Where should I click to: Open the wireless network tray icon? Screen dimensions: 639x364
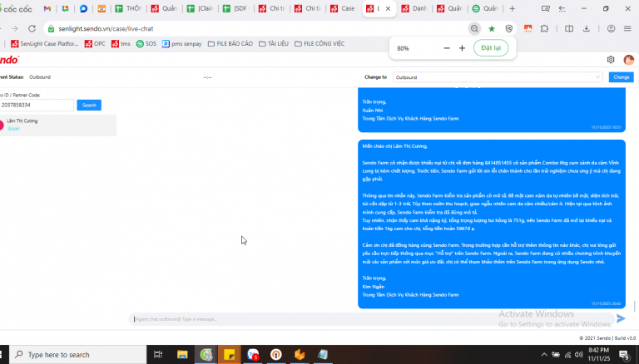pos(567,355)
